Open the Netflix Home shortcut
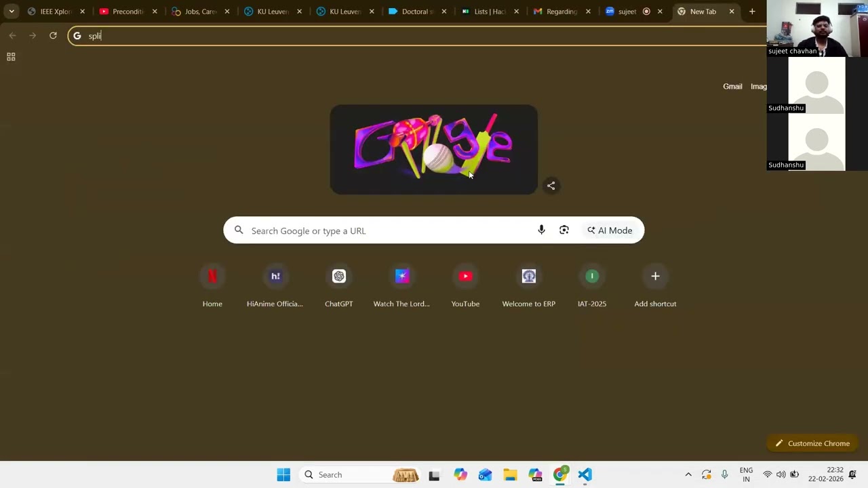 click(212, 286)
